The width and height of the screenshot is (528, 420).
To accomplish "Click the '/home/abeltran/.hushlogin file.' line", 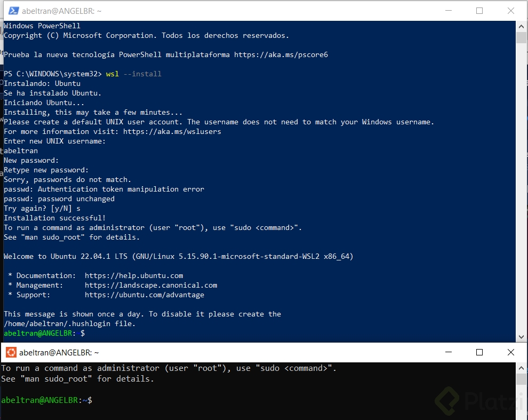I will (70, 323).
